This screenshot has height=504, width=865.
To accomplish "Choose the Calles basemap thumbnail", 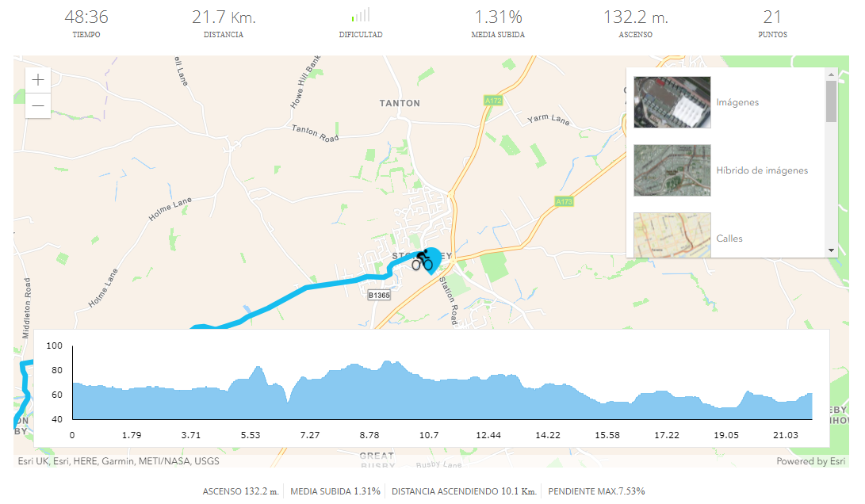I will (x=672, y=235).
